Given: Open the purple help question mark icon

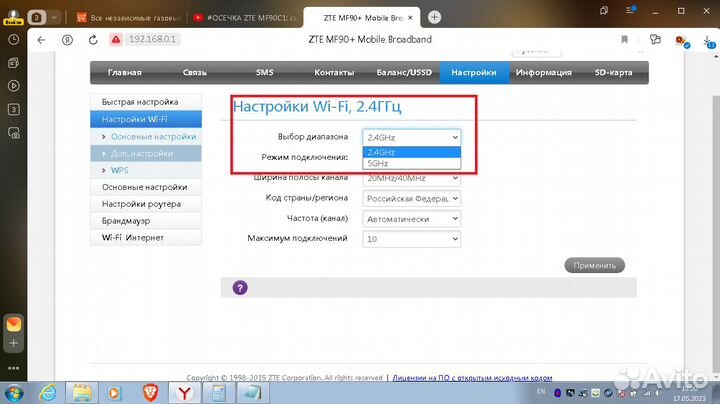Looking at the screenshot, I should pos(240,288).
